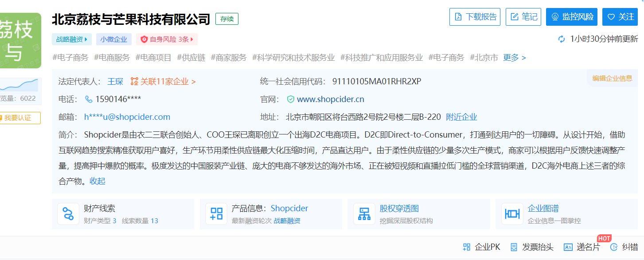Click the 递名片 business card icon
644x260 pixels.
(x=569, y=247)
